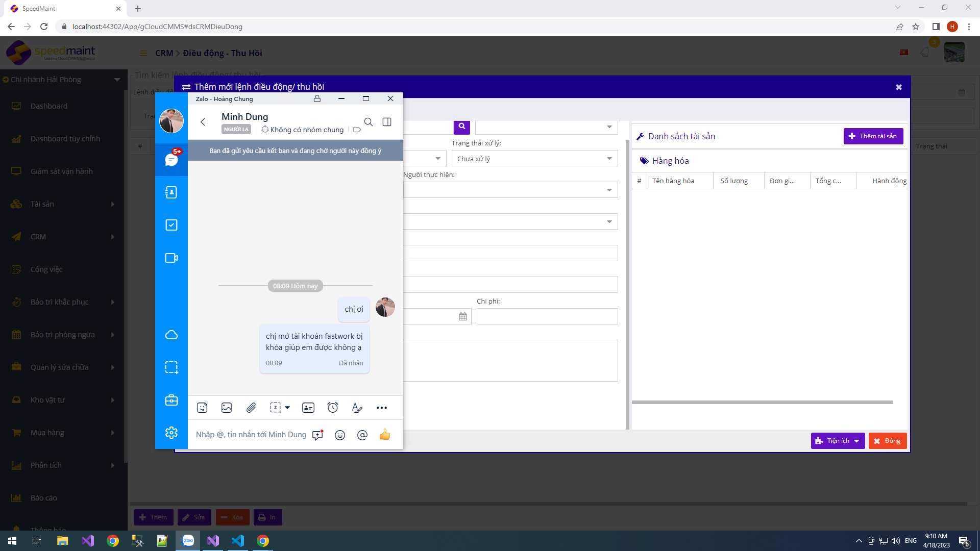The image size is (980, 551).
Task: Click the send image icon in chat
Action: click(227, 408)
